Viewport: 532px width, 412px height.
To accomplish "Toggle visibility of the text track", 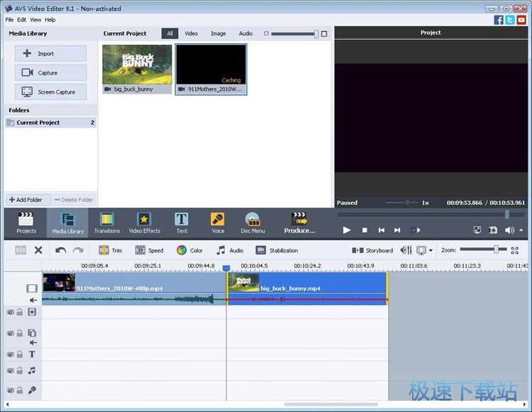I will tap(11, 355).
